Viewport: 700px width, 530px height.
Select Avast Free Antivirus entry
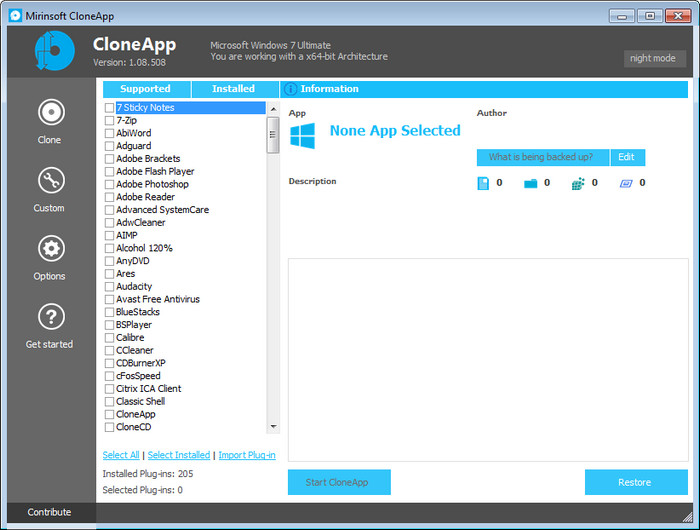(x=158, y=300)
